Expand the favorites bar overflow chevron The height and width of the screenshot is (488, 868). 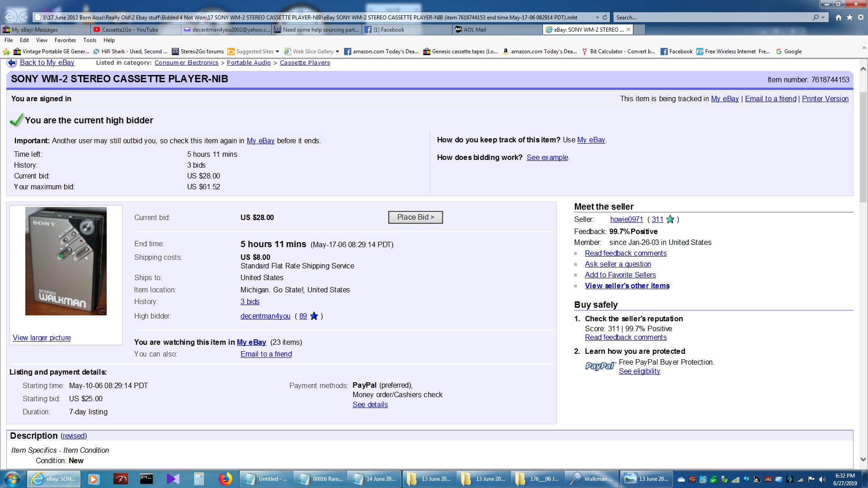click(x=863, y=47)
